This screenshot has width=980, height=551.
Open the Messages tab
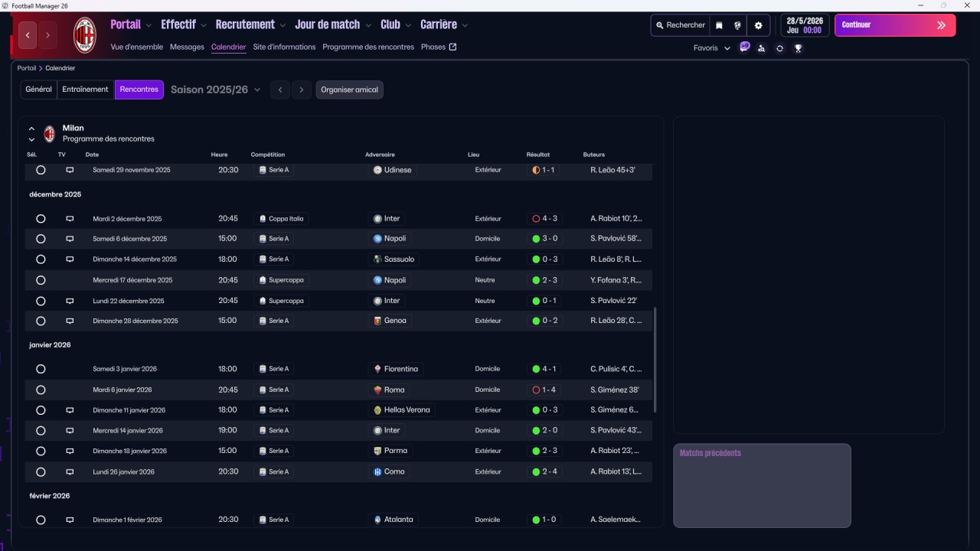point(187,47)
